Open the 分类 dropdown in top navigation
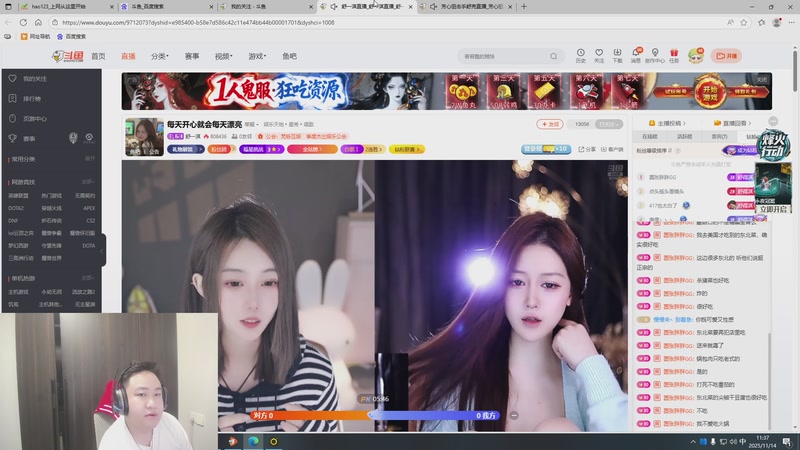The height and width of the screenshot is (450, 800). (159, 56)
